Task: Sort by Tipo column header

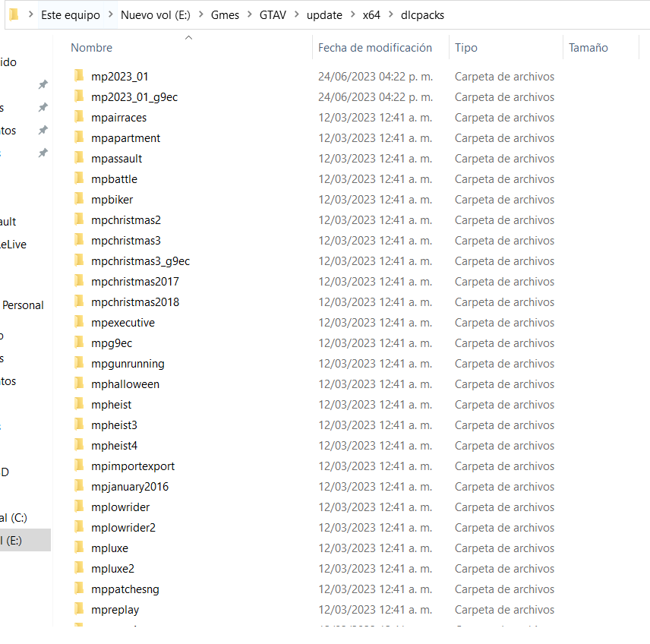Action: point(466,48)
